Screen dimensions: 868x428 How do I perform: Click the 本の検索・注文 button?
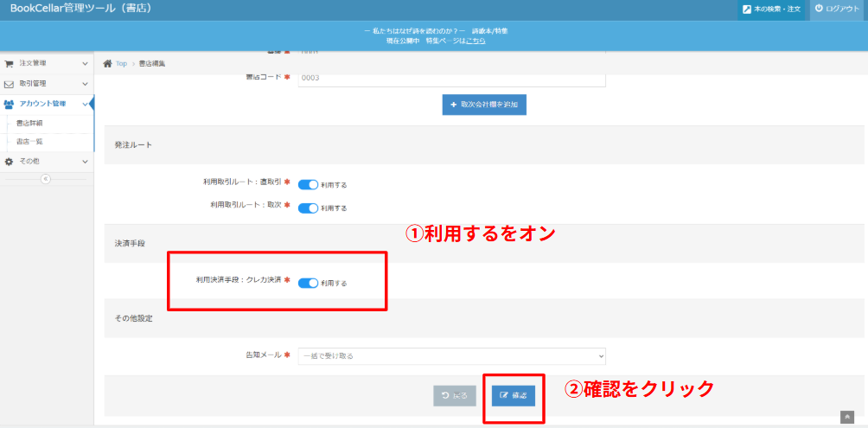(x=771, y=10)
